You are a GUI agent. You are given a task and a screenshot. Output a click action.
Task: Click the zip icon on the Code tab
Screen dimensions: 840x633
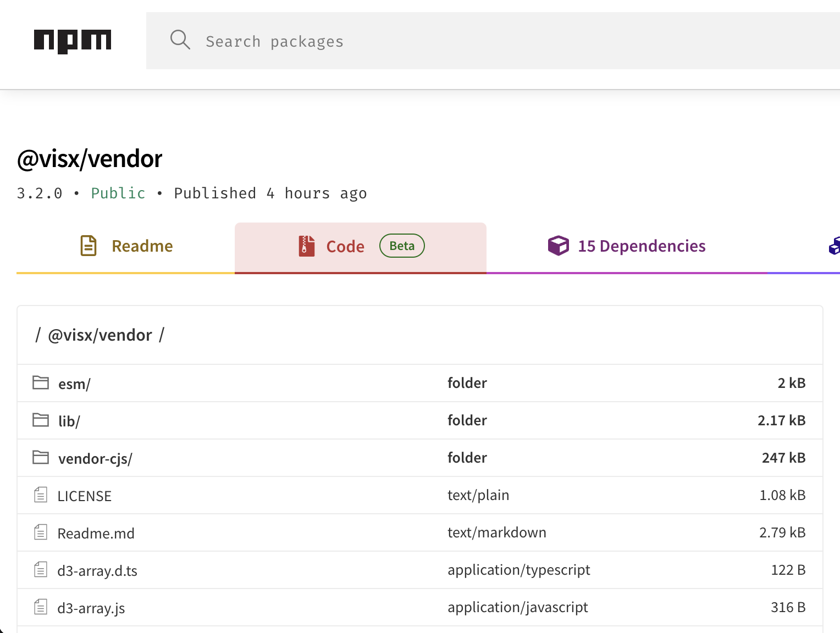coord(306,246)
